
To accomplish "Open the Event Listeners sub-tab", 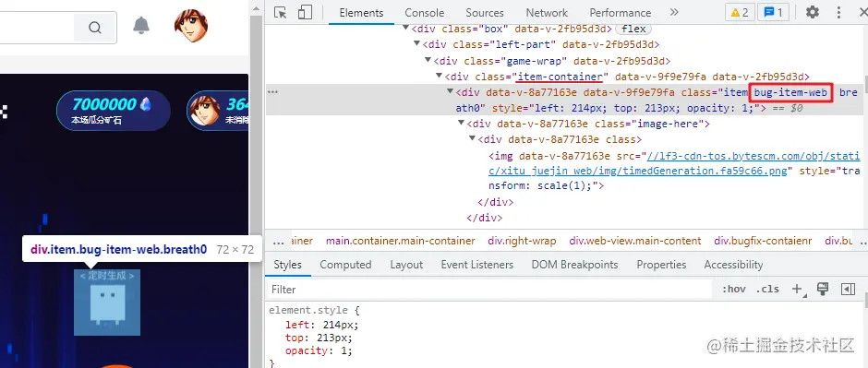I will coord(477,265).
